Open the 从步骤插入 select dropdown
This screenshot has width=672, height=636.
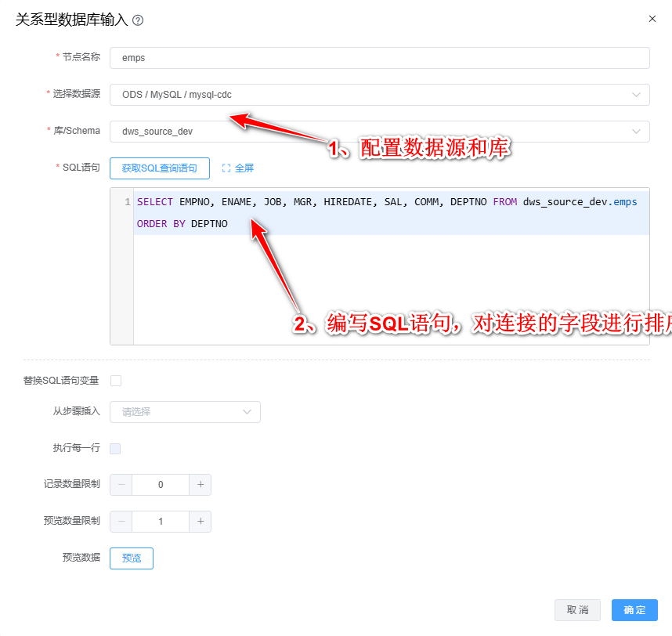[x=185, y=412]
